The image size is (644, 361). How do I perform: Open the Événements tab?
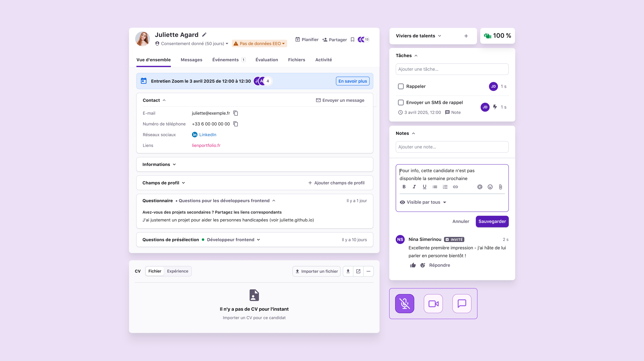(229, 60)
